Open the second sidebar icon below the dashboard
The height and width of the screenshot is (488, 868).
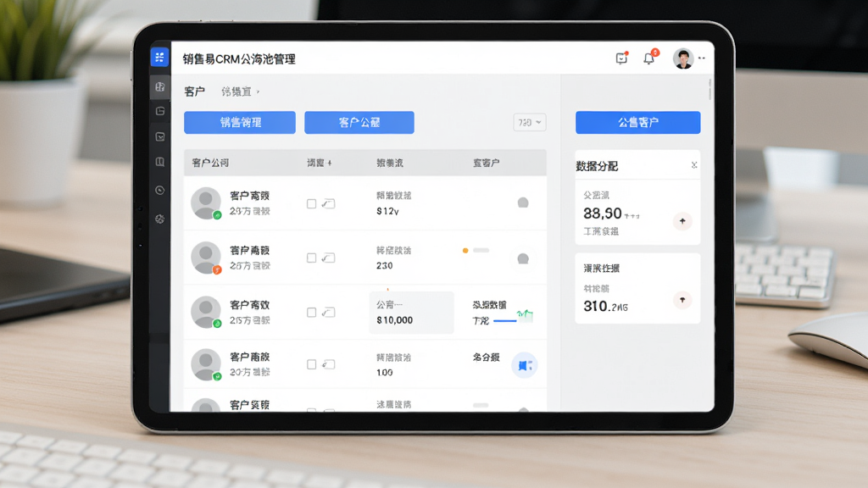tap(160, 111)
